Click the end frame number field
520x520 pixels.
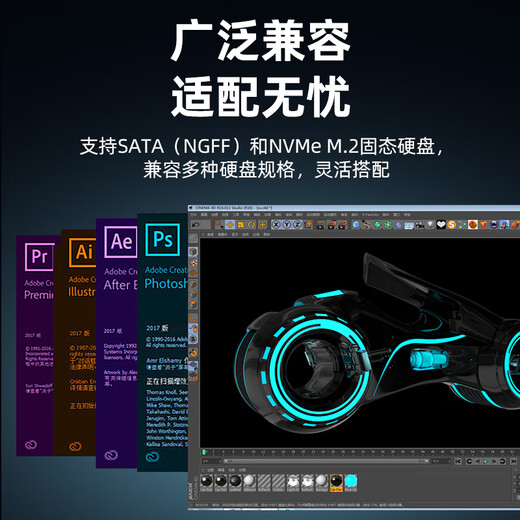click(x=441, y=461)
